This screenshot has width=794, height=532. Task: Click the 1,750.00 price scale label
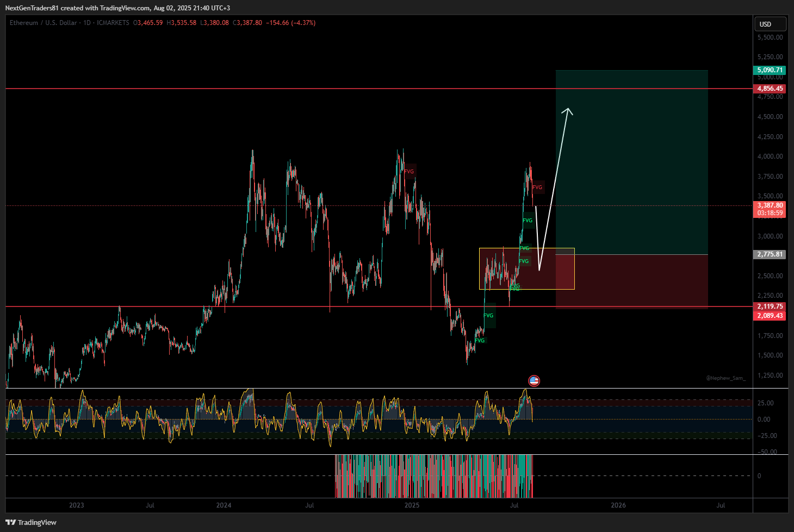(x=770, y=336)
